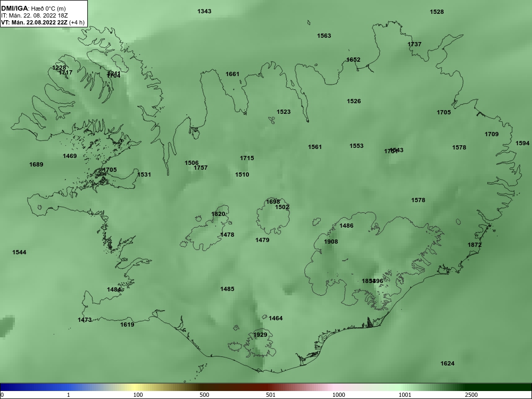Screen dimensions: 532x399
Task: Click the map value 1553
Action: click(x=356, y=146)
